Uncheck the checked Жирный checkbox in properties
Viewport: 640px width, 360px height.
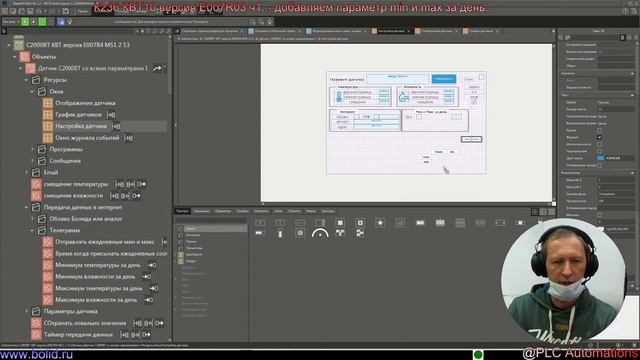click(x=599, y=137)
